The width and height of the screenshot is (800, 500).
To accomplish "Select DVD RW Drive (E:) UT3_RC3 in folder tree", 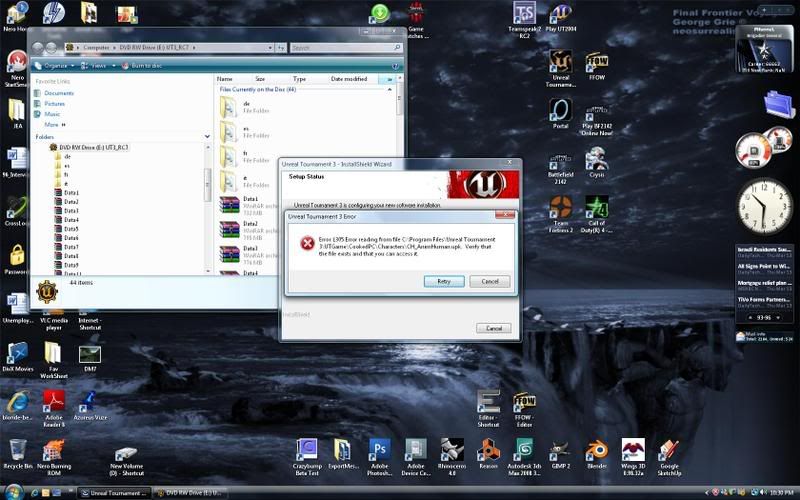I will [x=89, y=147].
